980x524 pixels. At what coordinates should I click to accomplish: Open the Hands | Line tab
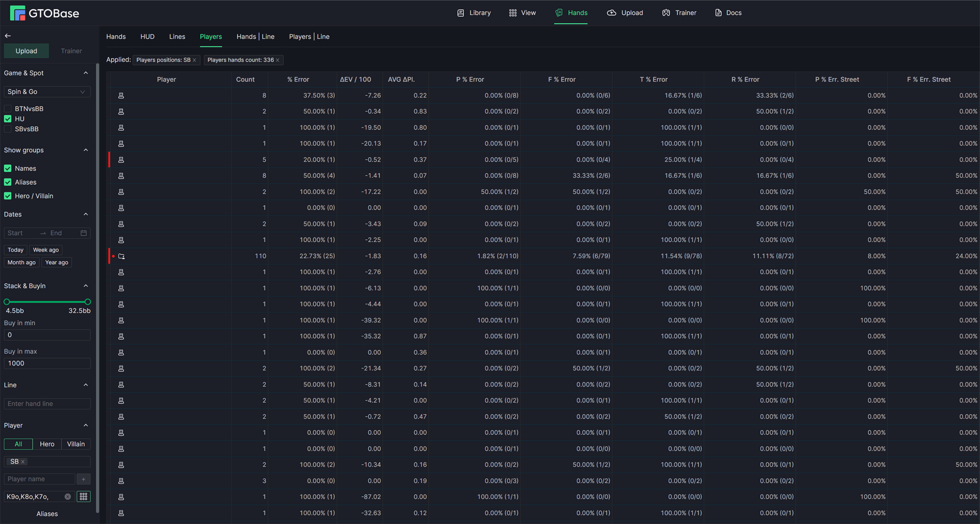click(x=255, y=37)
